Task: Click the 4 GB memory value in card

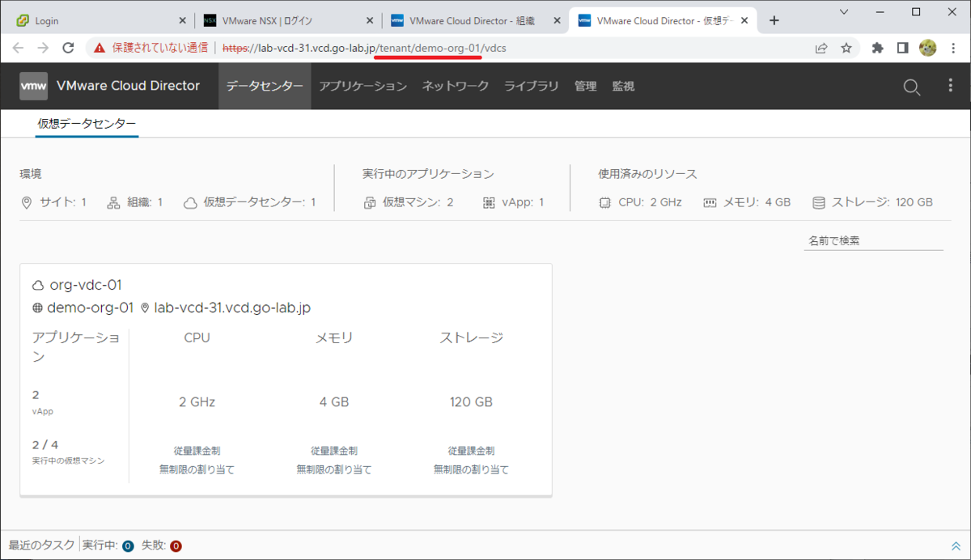Action: click(x=334, y=401)
